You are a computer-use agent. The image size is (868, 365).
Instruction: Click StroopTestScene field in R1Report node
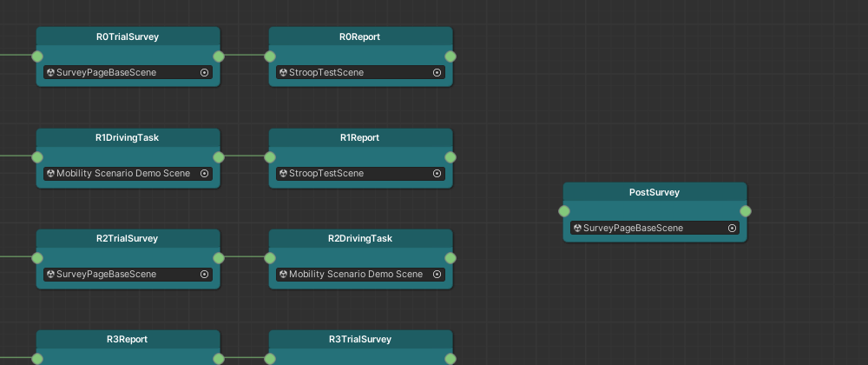[360, 173]
